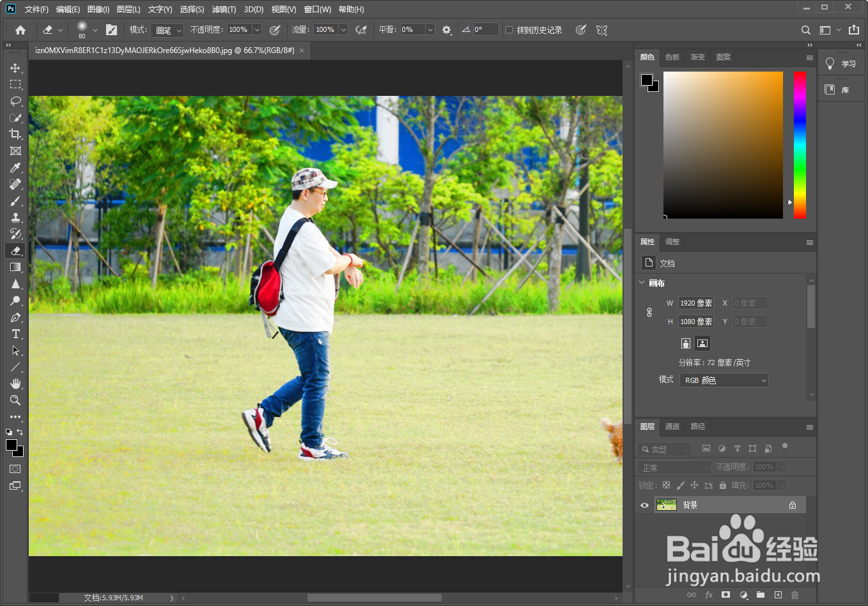Switch to the Adjustments tab
This screenshot has height=606, width=868.
pos(672,242)
